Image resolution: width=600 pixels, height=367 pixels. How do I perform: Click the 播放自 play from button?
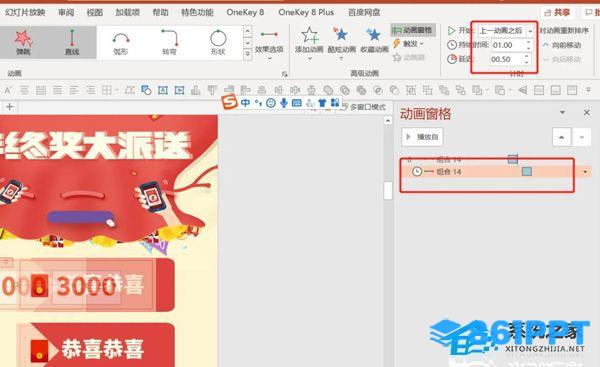422,137
